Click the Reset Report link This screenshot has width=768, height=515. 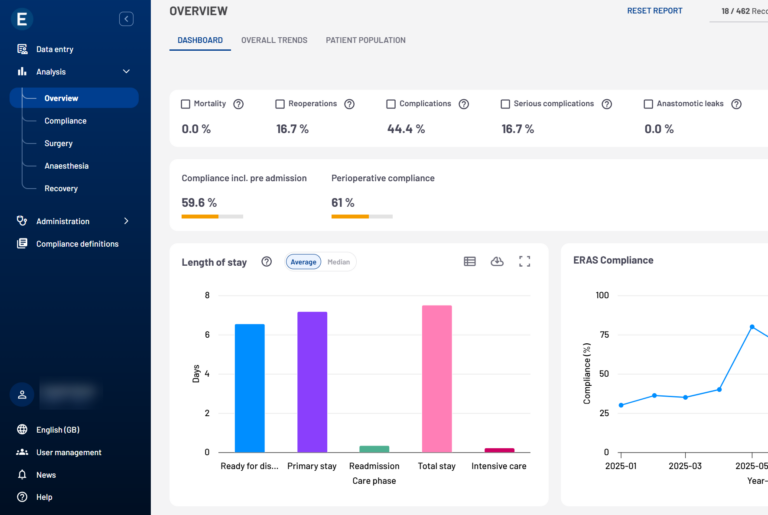(x=654, y=11)
